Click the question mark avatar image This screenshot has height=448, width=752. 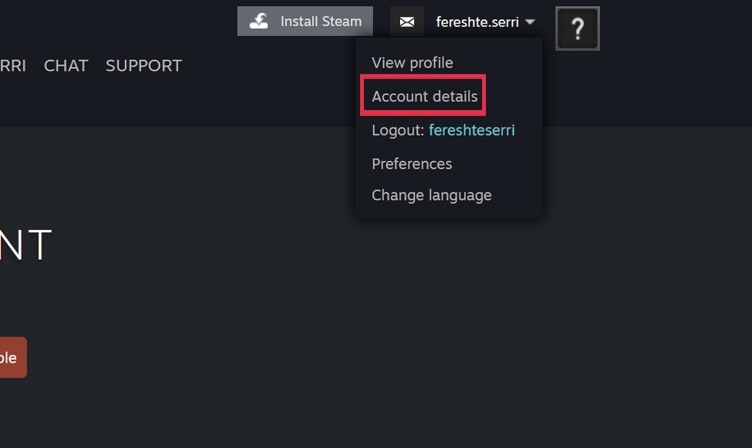click(577, 28)
